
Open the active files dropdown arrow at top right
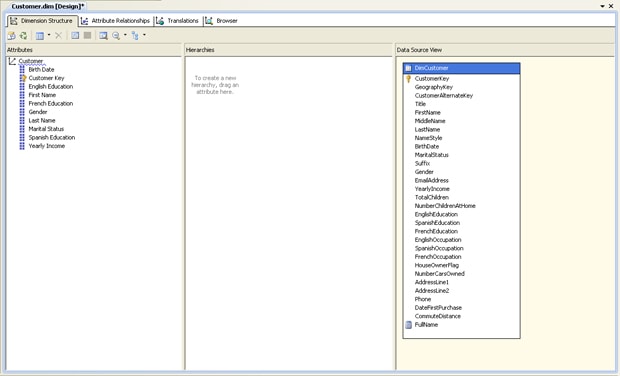click(603, 6)
